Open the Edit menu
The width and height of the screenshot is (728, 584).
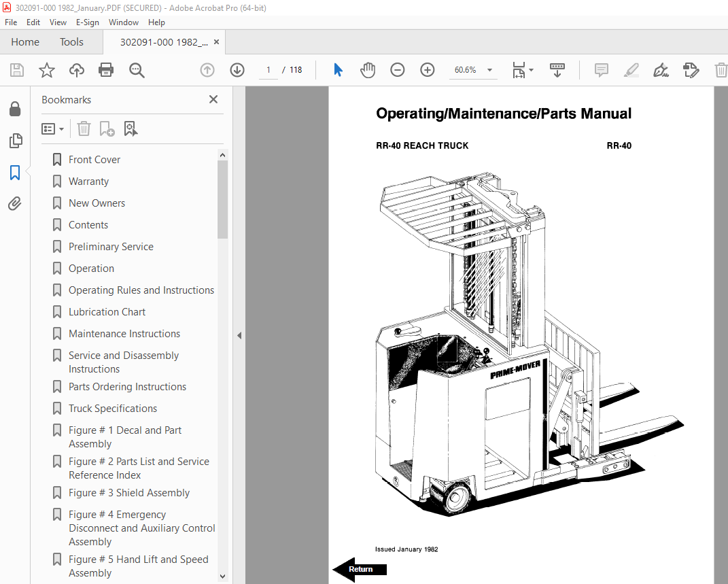click(33, 22)
